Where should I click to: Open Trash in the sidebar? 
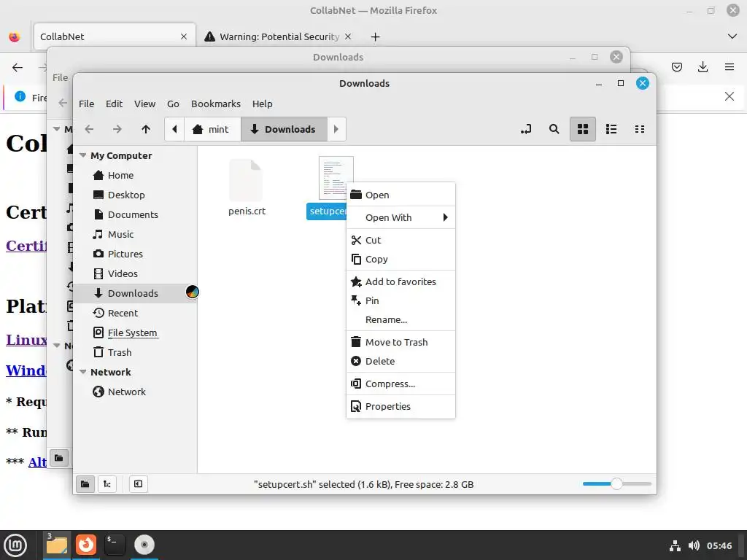click(136, 352)
